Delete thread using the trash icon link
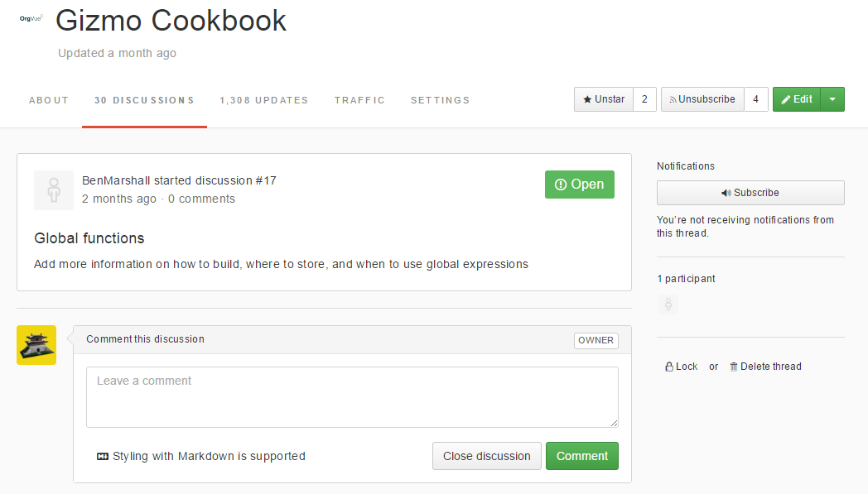 (765, 367)
